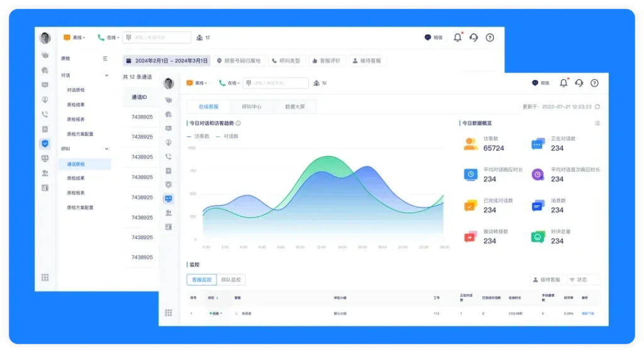Collapse the 质检 side menu with the hamburger icon
The height and width of the screenshot is (353, 644).
click(105, 59)
